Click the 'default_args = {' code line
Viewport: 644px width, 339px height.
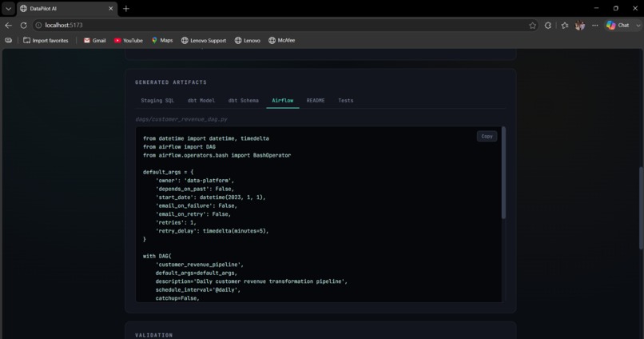coord(168,172)
